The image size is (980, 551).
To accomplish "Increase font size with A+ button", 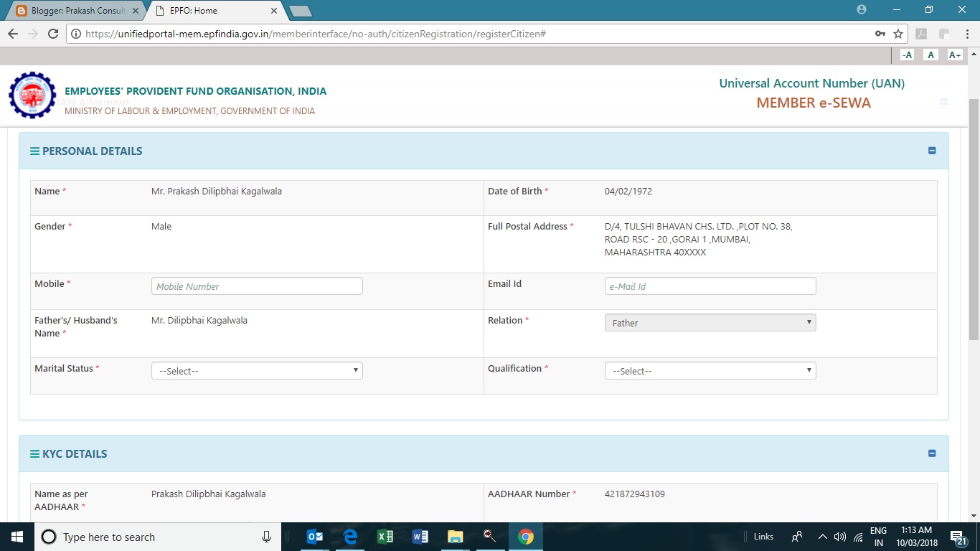I will tap(954, 55).
